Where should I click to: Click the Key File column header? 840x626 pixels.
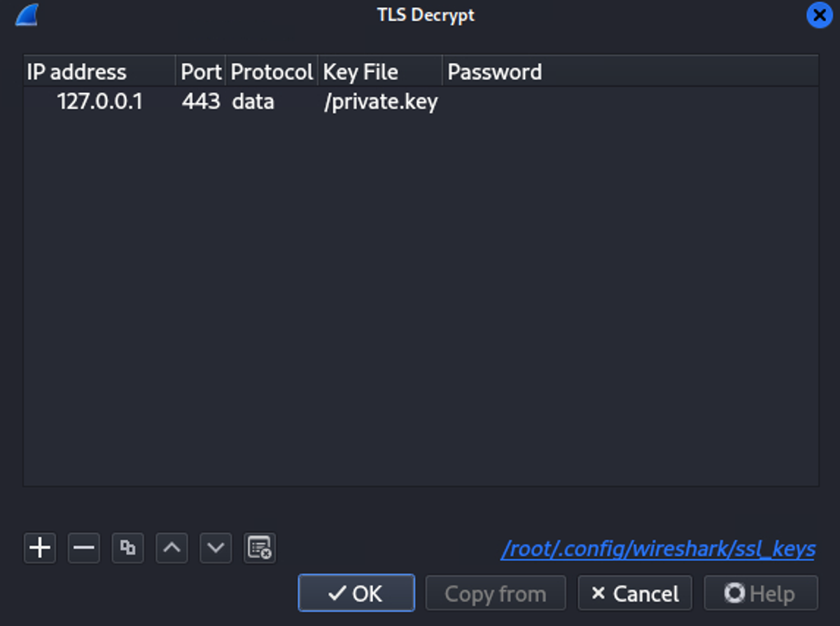click(x=380, y=71)
